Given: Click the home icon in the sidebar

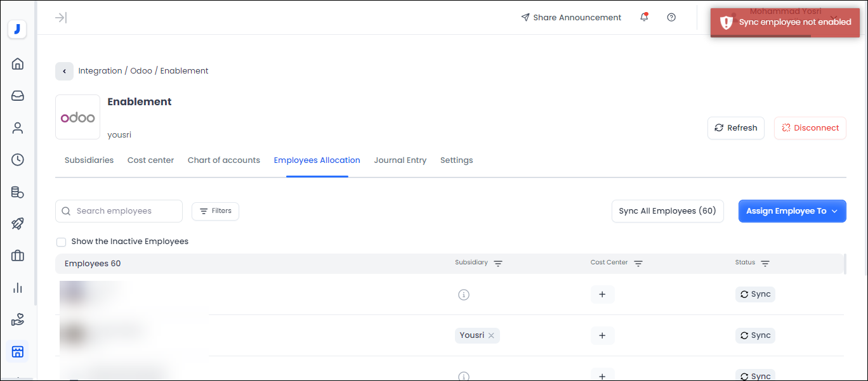Looking at the screenshot, I should pyautogui.click(x=18, y=63).
